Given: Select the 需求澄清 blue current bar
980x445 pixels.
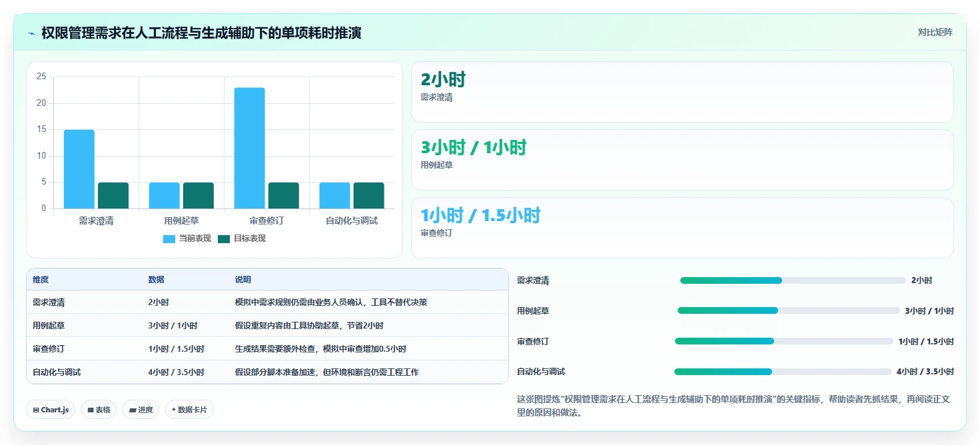Looking at the screenshot, I should (x=79, y=169).
